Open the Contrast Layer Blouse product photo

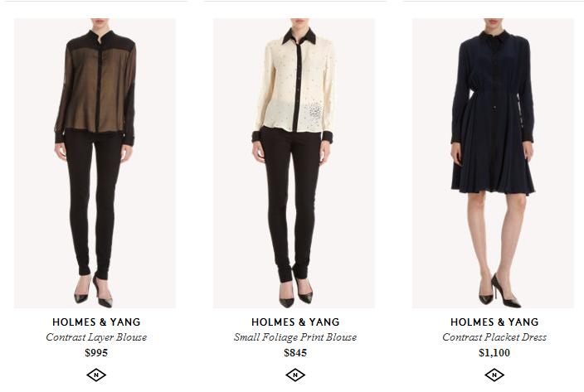click(95, 163)
